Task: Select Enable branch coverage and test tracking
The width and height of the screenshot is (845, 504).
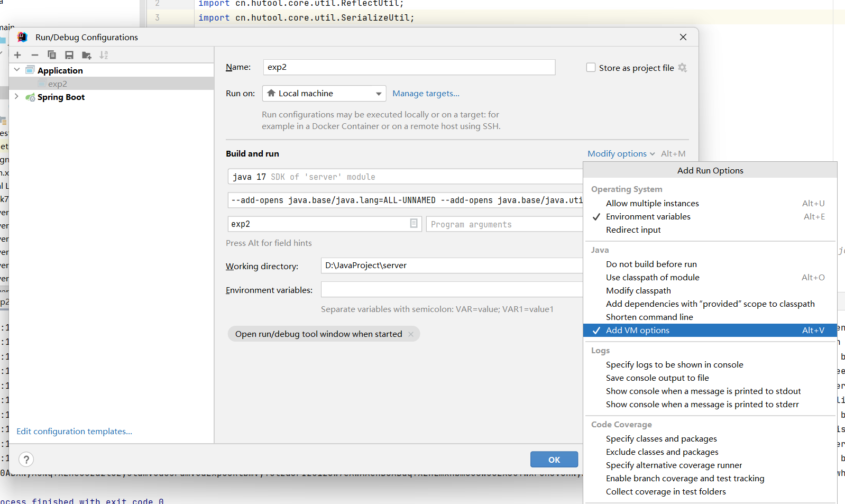Action: pos(710,479)
